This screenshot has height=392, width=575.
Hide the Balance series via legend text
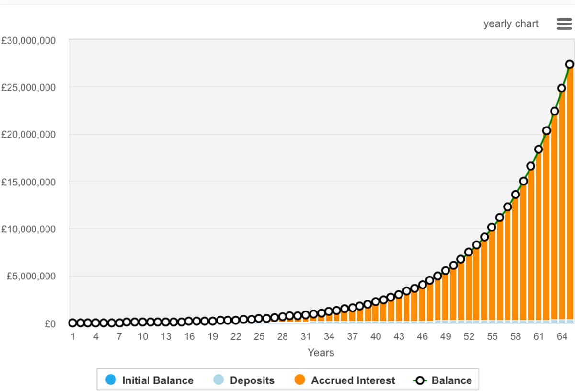tap(451, 380)
